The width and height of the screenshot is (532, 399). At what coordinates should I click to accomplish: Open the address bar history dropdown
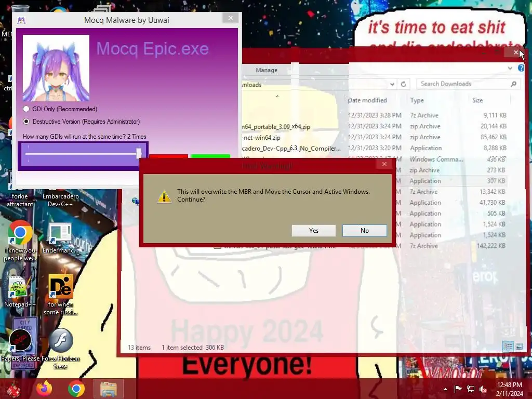pyautogui.click(x=392, y=84)
